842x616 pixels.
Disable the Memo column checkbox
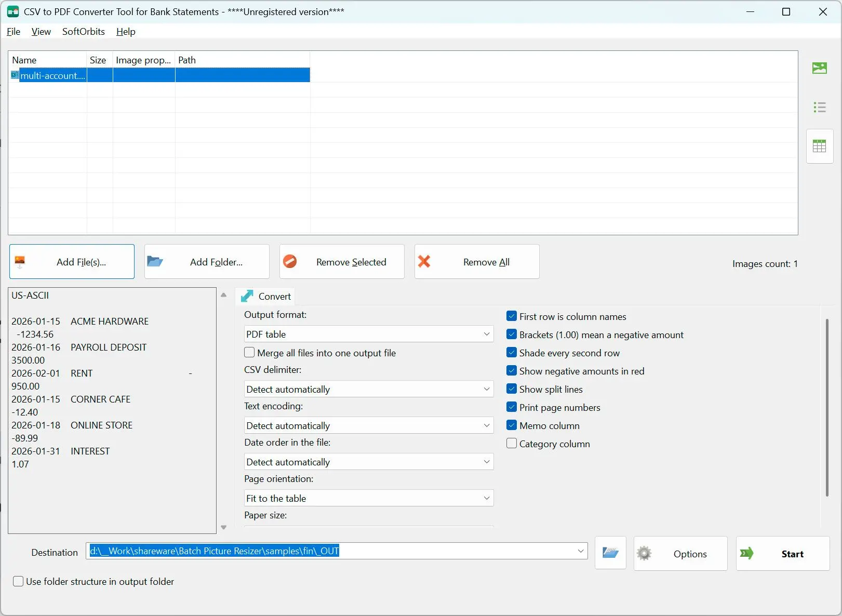512,425
